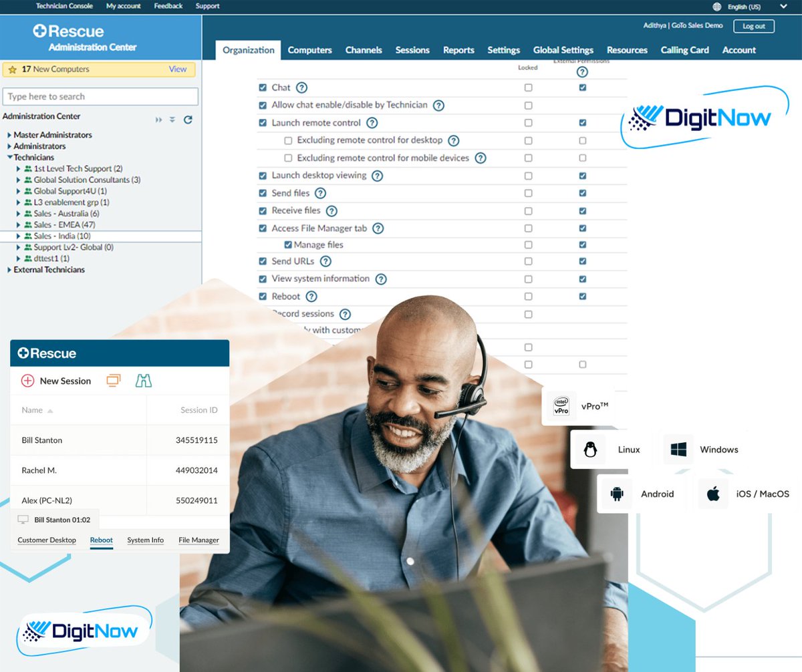Click the Intel vPro icon
Screen dimensions: 802x672
point(561,406)
